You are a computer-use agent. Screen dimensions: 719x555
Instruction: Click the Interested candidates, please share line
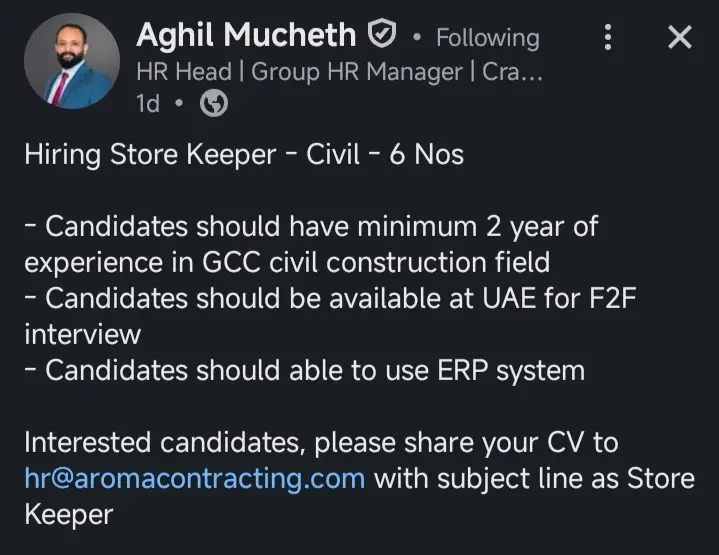pyautogui.click(x=320, y=442)
